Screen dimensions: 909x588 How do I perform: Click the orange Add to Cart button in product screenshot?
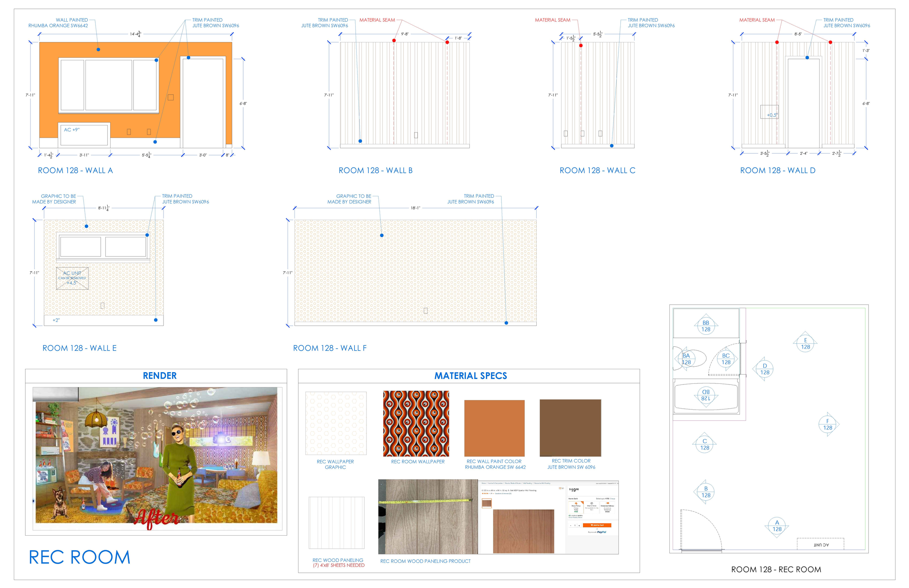click(x=597, y=525)
